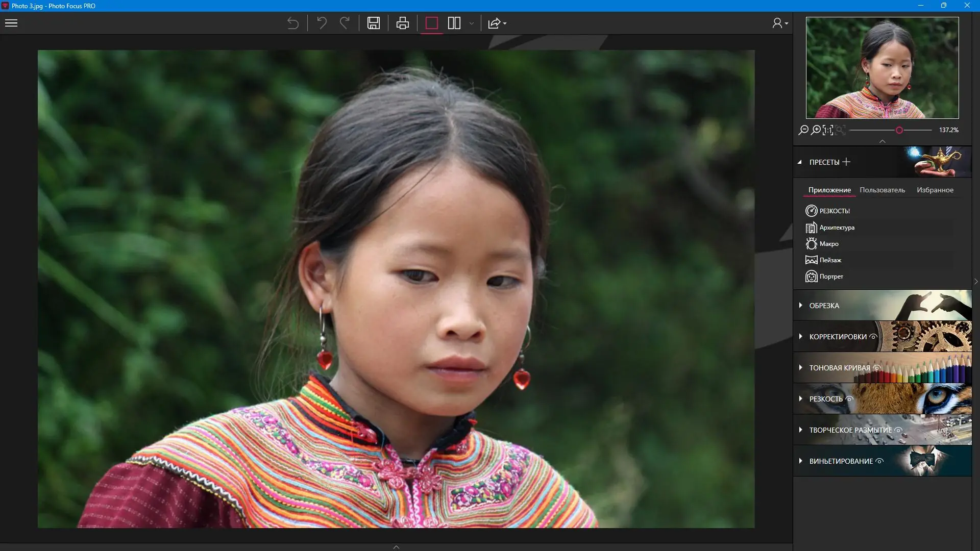The width and height of the screenshot is (980, 551).
Task: Set zoom to 1:1 actual size
Action: pyautogui.click(x=828, y=130)
